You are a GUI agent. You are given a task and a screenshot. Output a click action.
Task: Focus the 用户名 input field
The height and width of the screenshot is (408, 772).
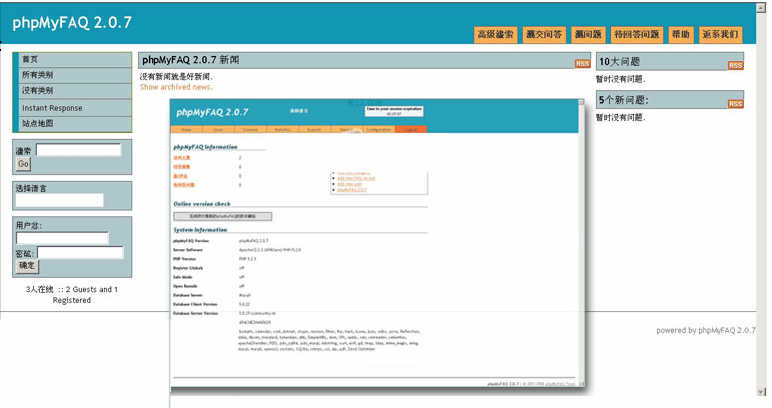click(62, 238)
